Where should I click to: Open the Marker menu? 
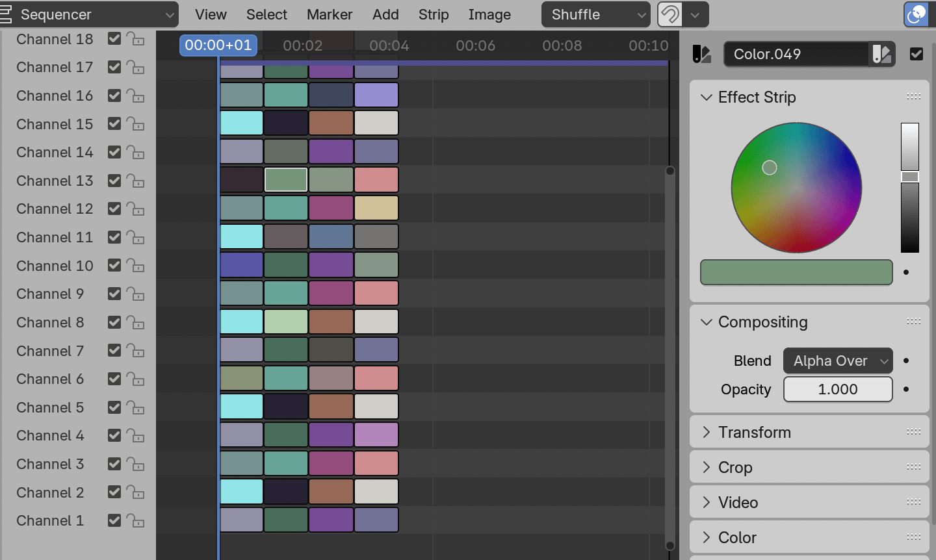[x=330, y=14]
